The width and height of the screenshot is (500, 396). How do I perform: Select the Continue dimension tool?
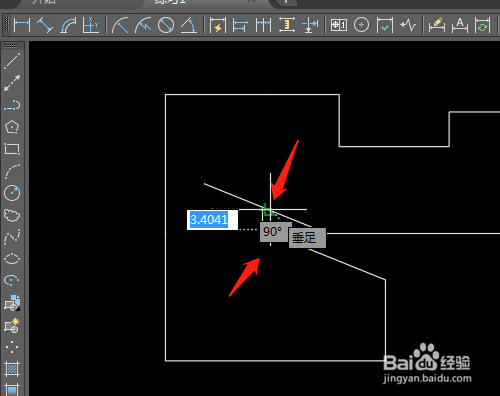click(x=263, y=25)
